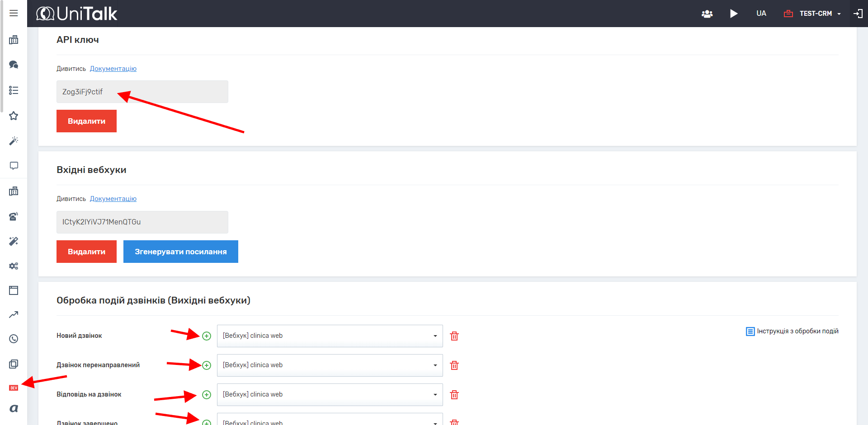Open the star favorites sidebar icon

[x=14, y=116]
